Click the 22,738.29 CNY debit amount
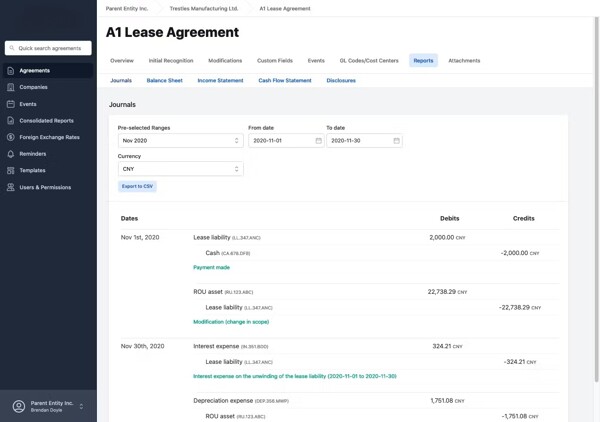Screen dimensions: 600x422 (x=447, y=292)
